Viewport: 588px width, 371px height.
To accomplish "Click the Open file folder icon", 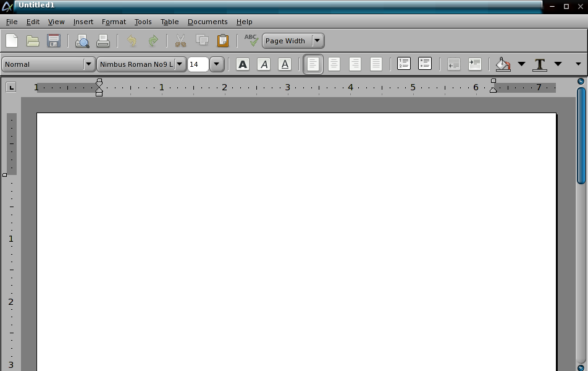I will click(33, 41).
